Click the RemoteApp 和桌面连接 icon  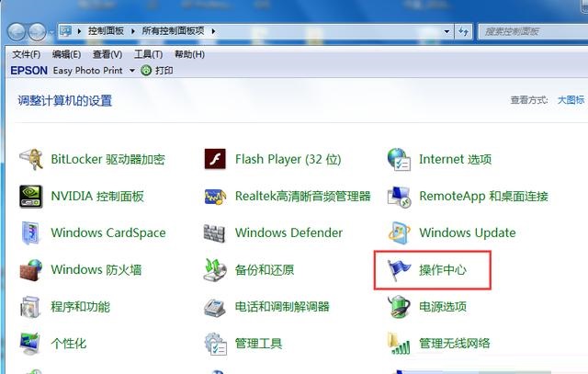coord(399,197)
